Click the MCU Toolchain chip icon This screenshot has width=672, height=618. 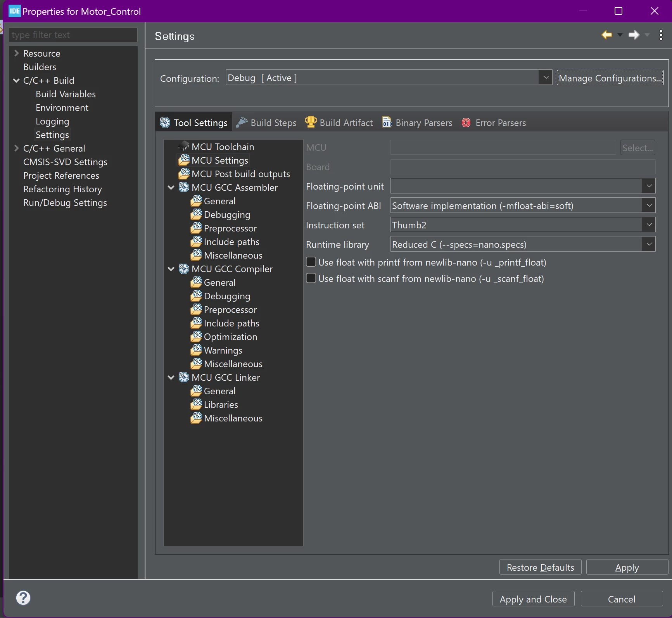[x=183, y=147]
